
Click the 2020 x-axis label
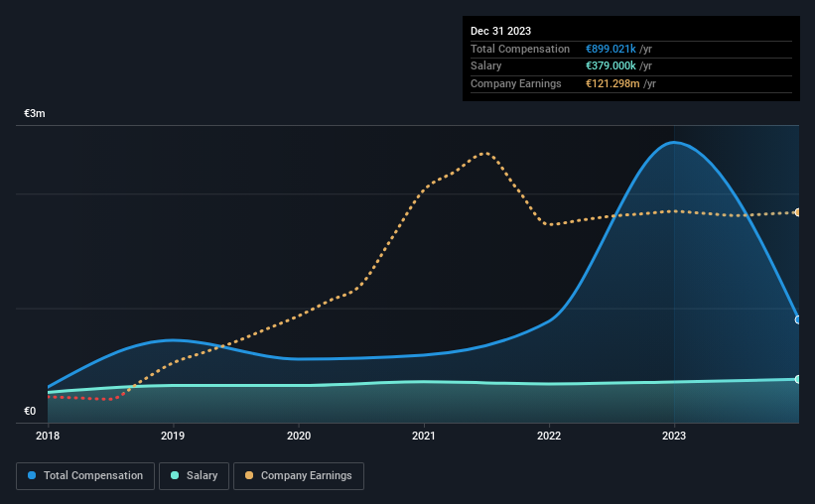tap(299, 436)
